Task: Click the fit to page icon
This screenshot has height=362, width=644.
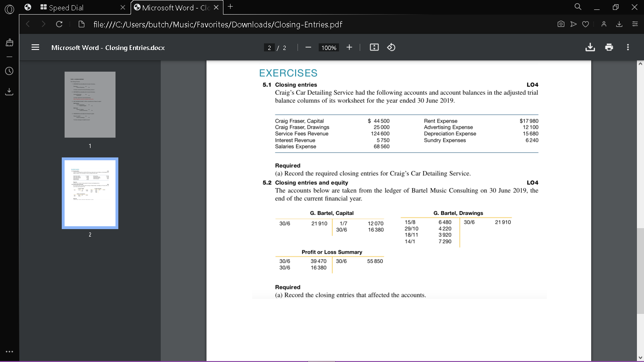Action: [374, 48]
